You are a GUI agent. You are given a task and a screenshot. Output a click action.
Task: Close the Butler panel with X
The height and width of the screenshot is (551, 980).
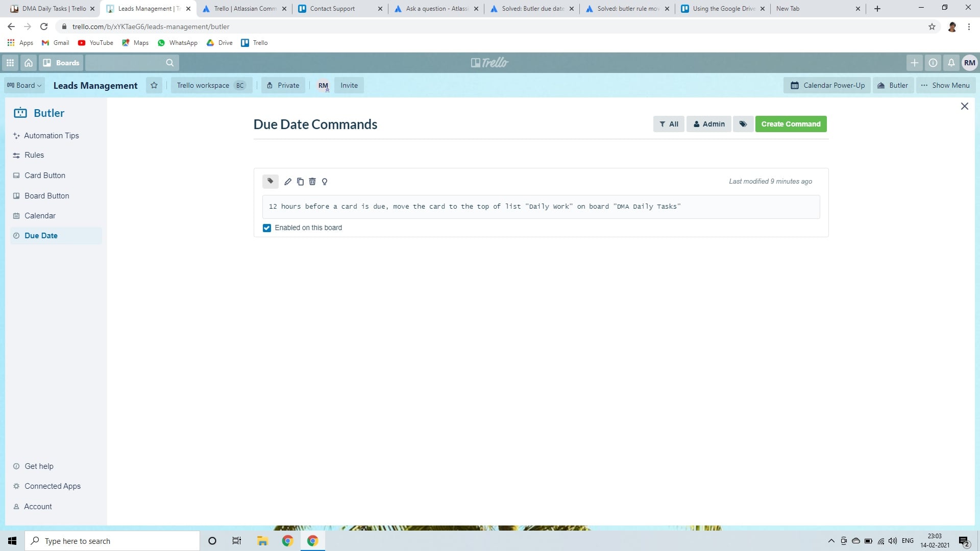point(964,106)
